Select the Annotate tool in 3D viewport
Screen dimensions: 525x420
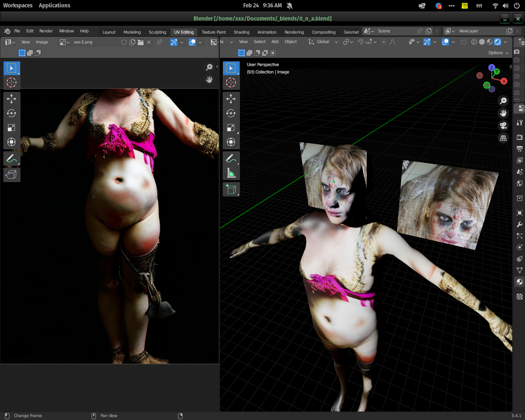pos(231,158)
